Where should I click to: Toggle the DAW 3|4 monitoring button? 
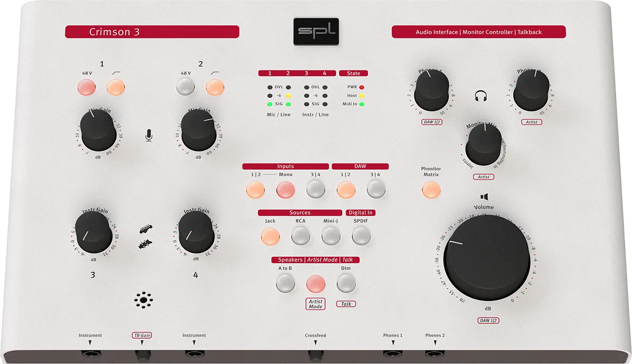[x=376, y=189]
